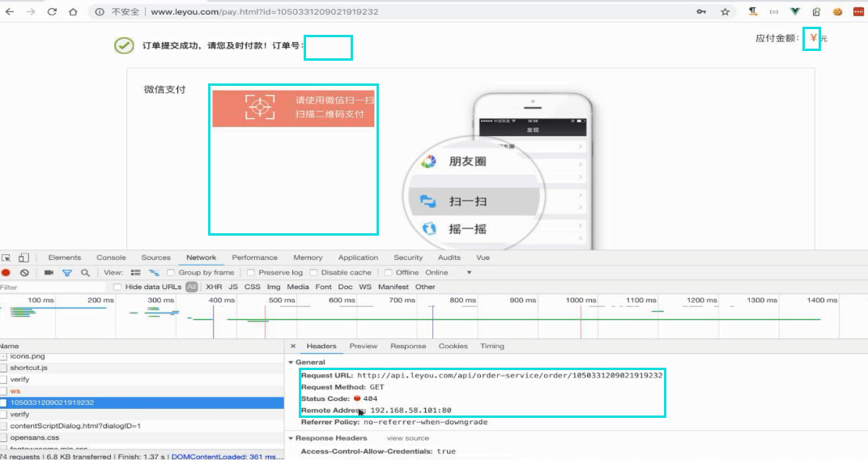Open the cookie extension icon
Viewport: 868px width, 460px height.
(837, 11)
